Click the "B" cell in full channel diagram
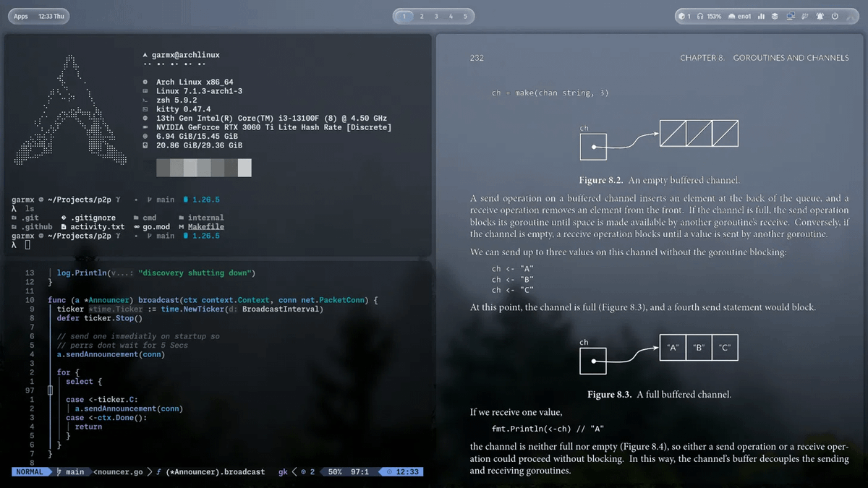Viewport: 868px width, 488px height. [699, 347]
